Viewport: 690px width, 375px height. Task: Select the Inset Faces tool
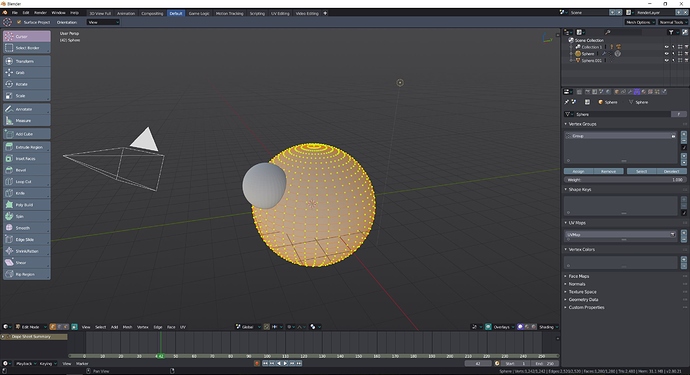click(27, 158)
